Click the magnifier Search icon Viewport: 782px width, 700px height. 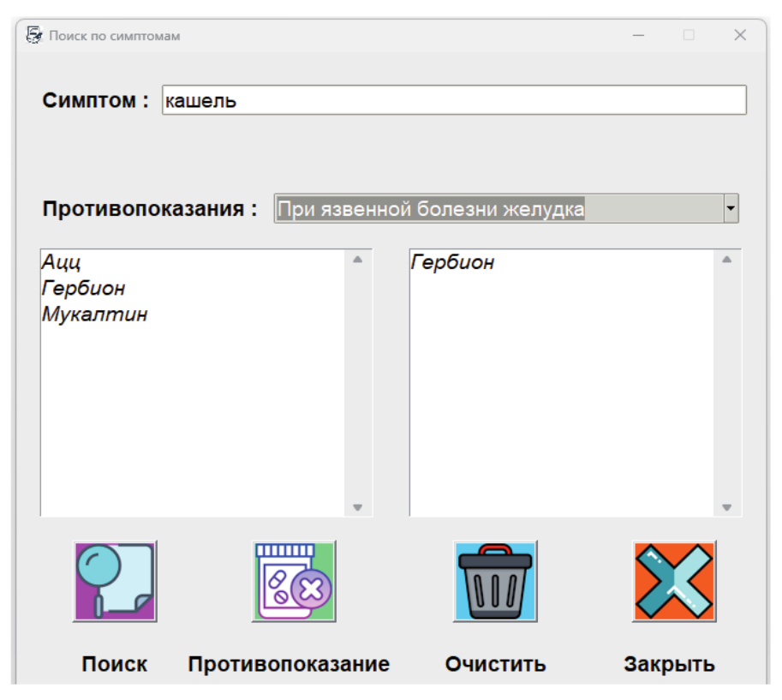tap(115, 581)
